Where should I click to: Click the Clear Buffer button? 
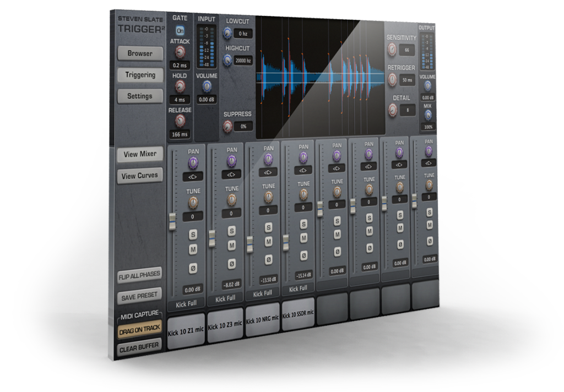(139, 347)
